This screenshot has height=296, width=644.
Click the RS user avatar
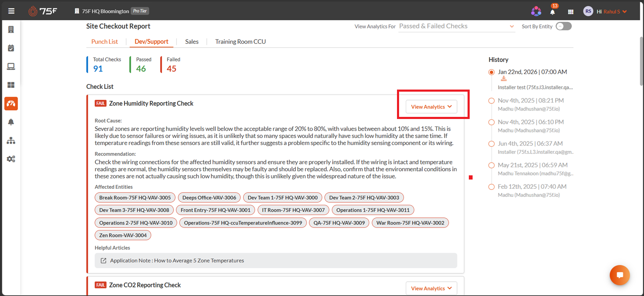[x=588, y=11]
